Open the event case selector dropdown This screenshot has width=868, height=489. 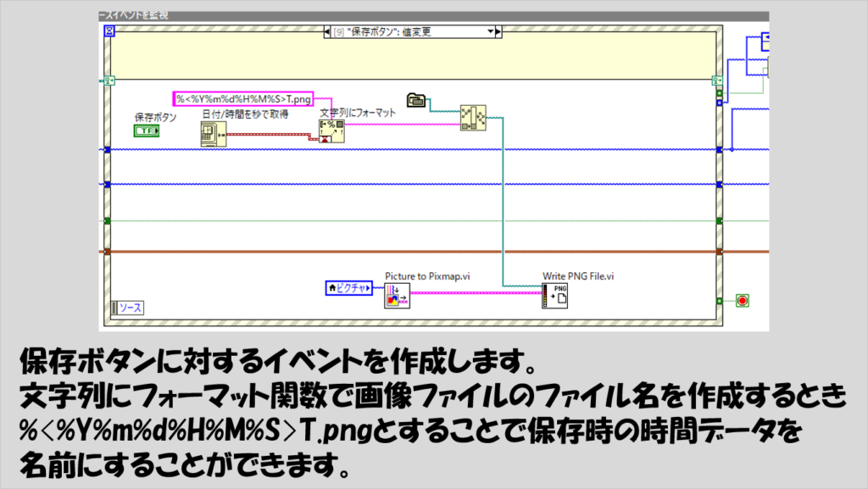point(489,32)
